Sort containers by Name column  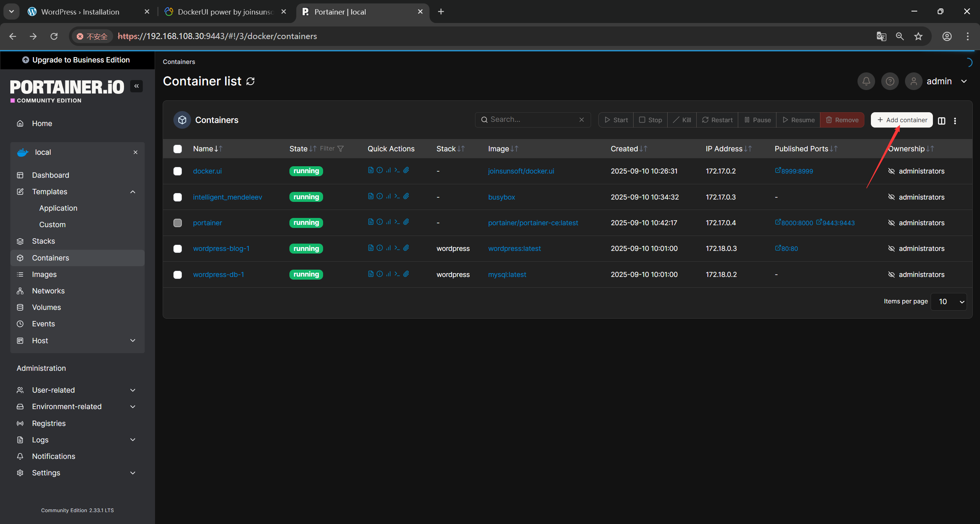207,149
